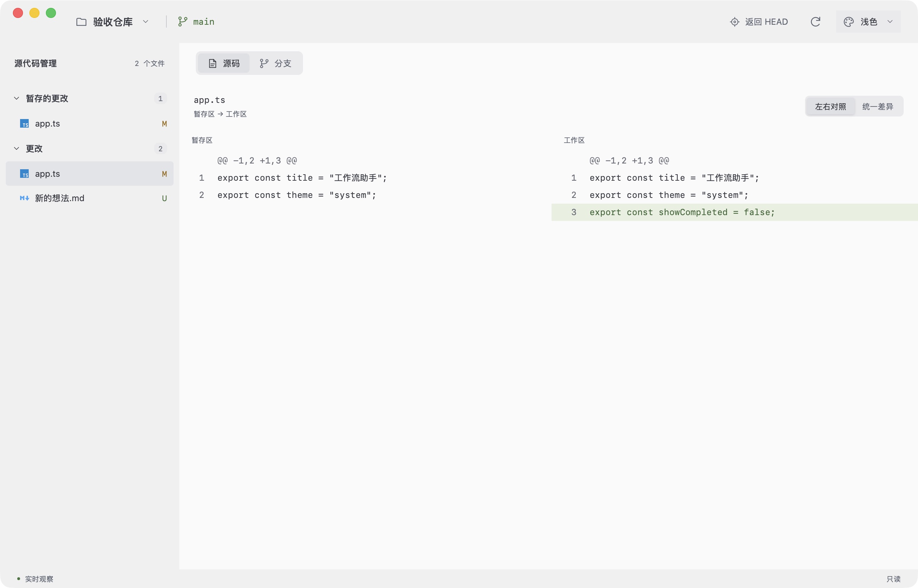Viewport: 918px width, 588px height.
Task: Select app.ts under 更改 section
Action: point(90,174)
